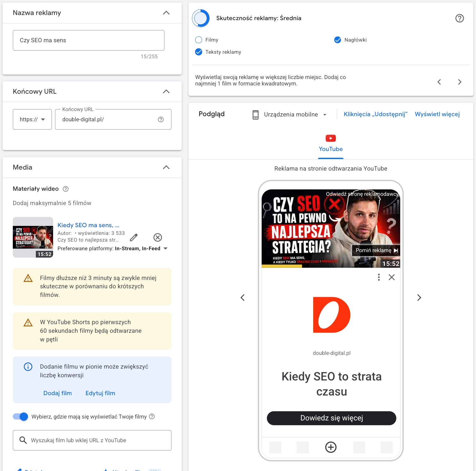Click Odwiedź stronę reklamodawcy text in preview

[362, 194]
